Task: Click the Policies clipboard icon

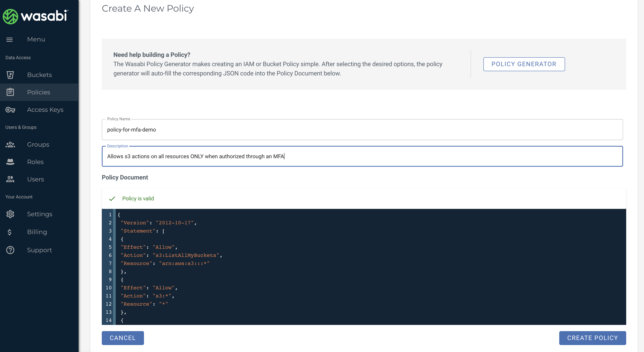Action: tap(10, 92)
